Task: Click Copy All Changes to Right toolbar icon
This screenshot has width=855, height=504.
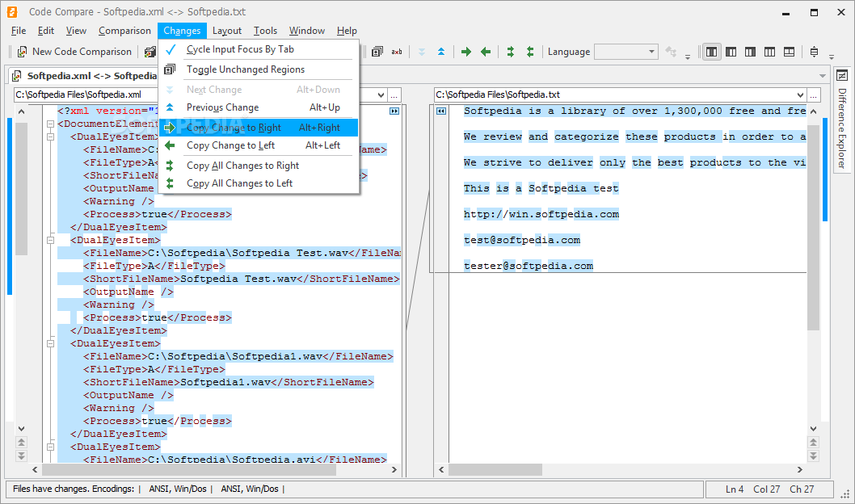Action: [x=511, y=52]
